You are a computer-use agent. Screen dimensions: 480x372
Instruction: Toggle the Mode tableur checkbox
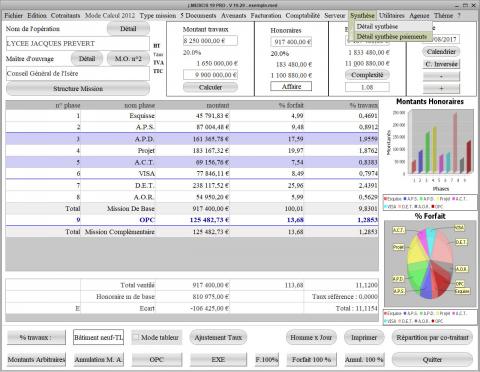tap(136, 337)
